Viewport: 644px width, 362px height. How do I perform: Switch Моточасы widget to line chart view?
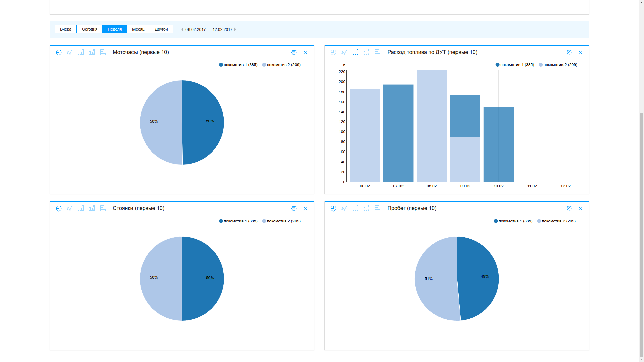70,52
